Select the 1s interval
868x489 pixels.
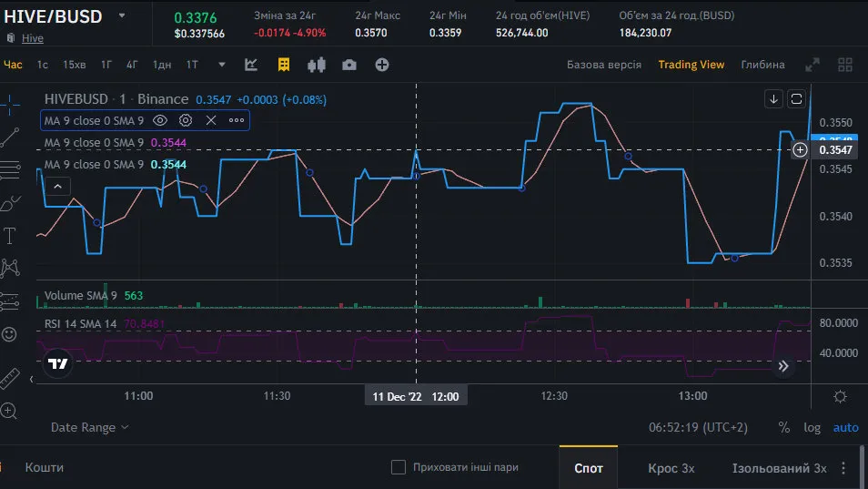[43, 65]
